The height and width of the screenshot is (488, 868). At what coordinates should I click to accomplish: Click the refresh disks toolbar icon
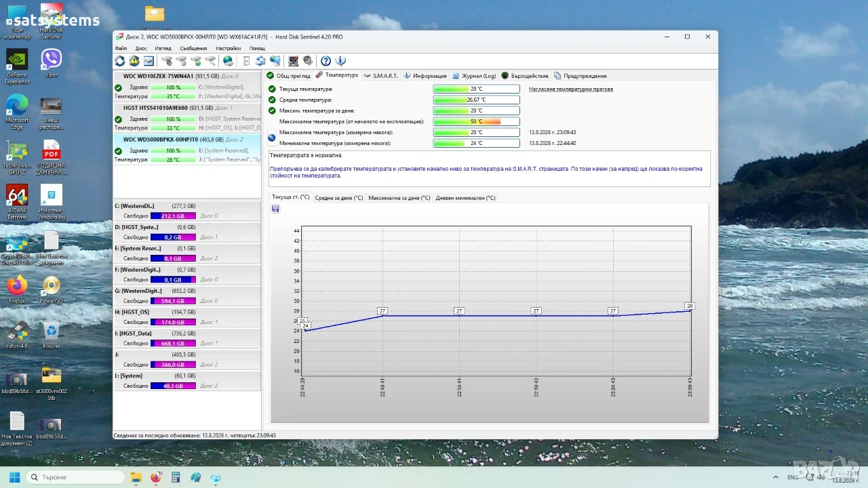coord(120,61)
